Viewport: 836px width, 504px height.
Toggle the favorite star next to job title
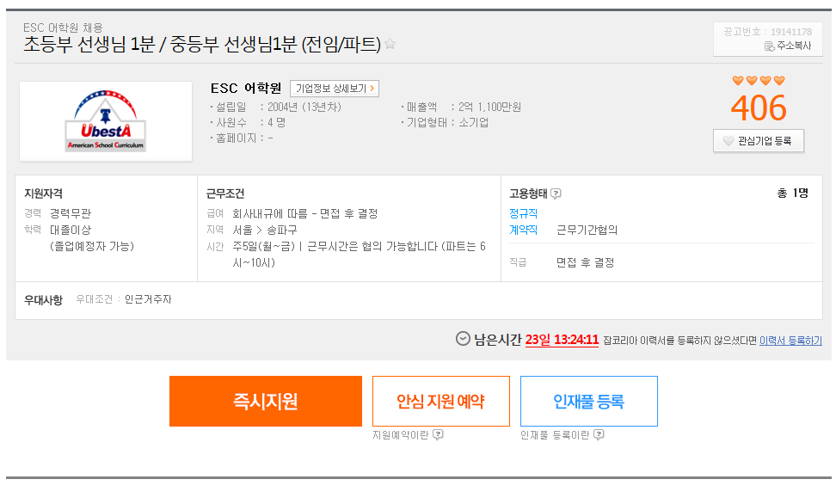pyautogui.click(x=390, y=44)
